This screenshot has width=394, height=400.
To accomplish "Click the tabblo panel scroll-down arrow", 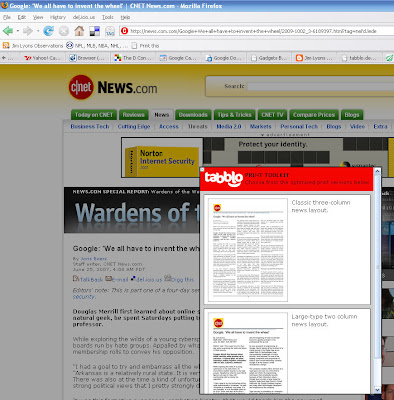I will point(377,390).
